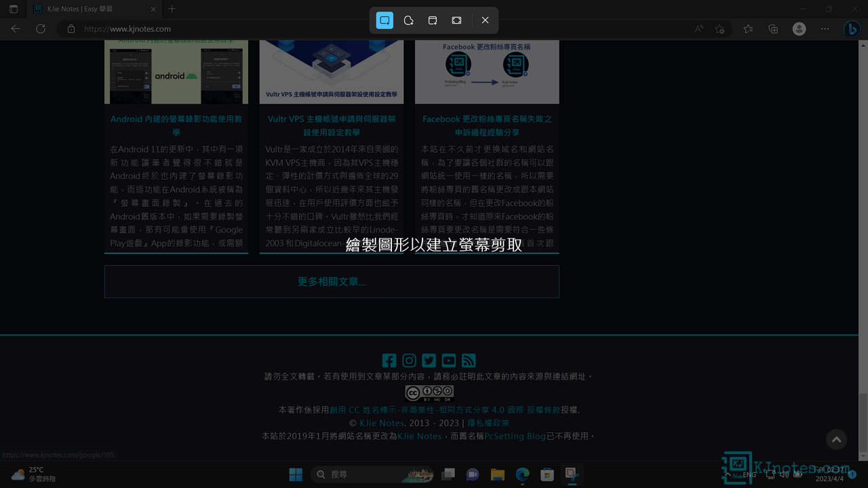The height and width of the screenshot is (488, 868).
Task: Focus the kjnotes.com address bar
Action: click(380, 29)
